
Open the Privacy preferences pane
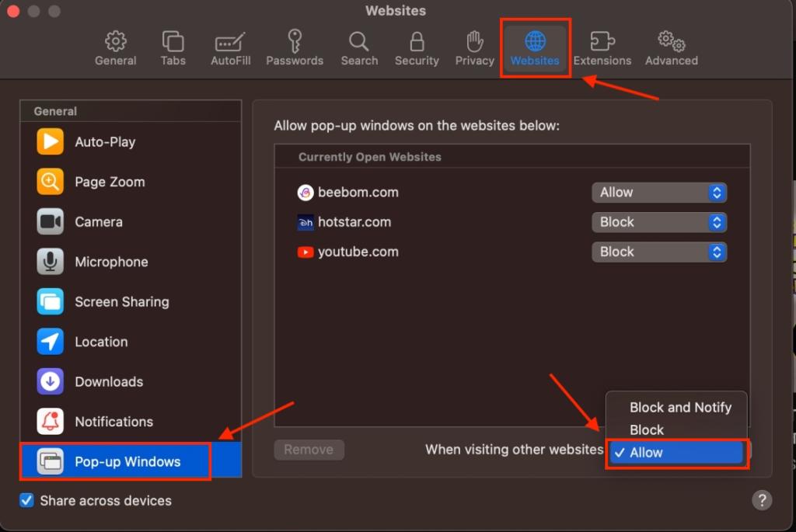[x=474, y=47]
